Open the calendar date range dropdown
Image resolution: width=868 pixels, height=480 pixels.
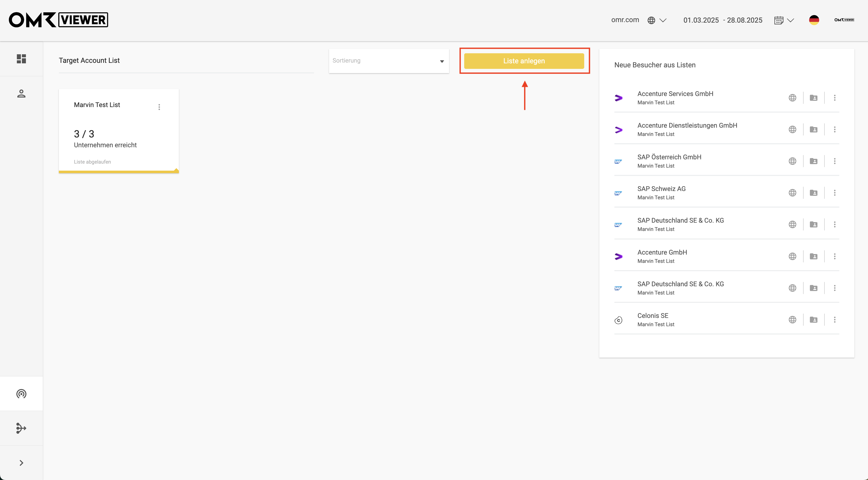784,20
